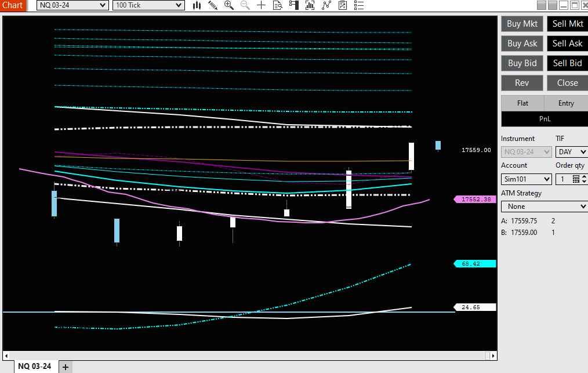Click the 17559.00 price label
This screenshot has width=588, height=373.
click(x=476, y=150)
